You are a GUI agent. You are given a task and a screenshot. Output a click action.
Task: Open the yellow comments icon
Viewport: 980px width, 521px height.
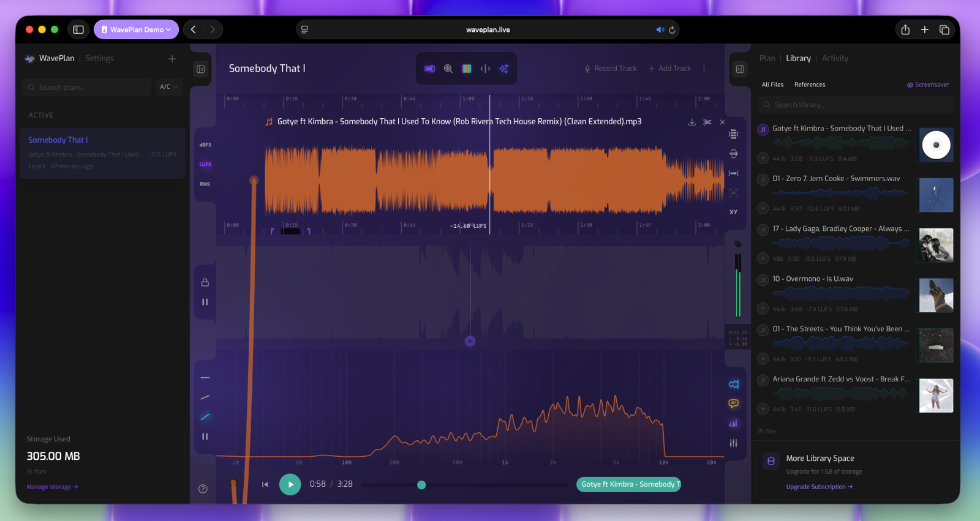coord(733,404)
